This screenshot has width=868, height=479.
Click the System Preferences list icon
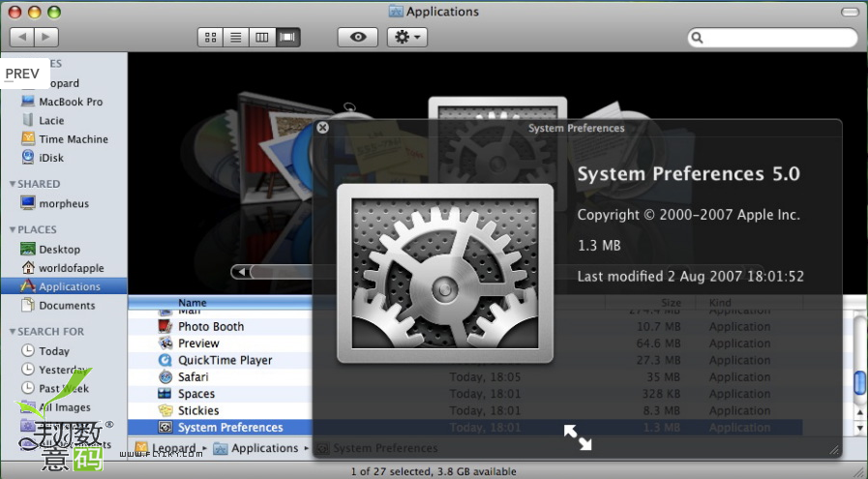165,427
